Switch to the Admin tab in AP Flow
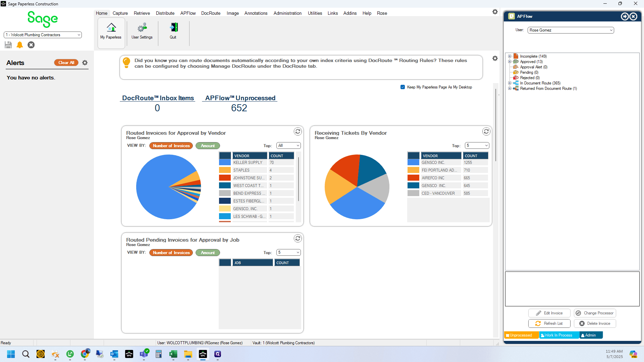644x362 pixels. point(591,335)
